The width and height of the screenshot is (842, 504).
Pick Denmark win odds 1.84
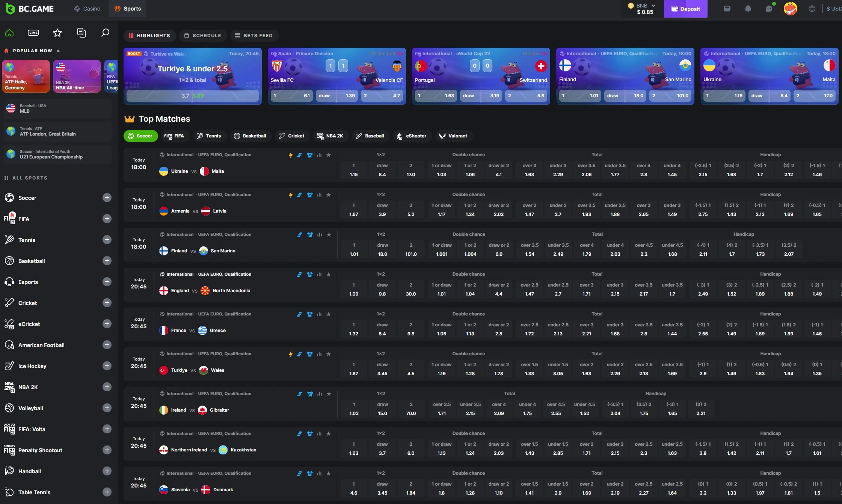[x=411, y=489]
